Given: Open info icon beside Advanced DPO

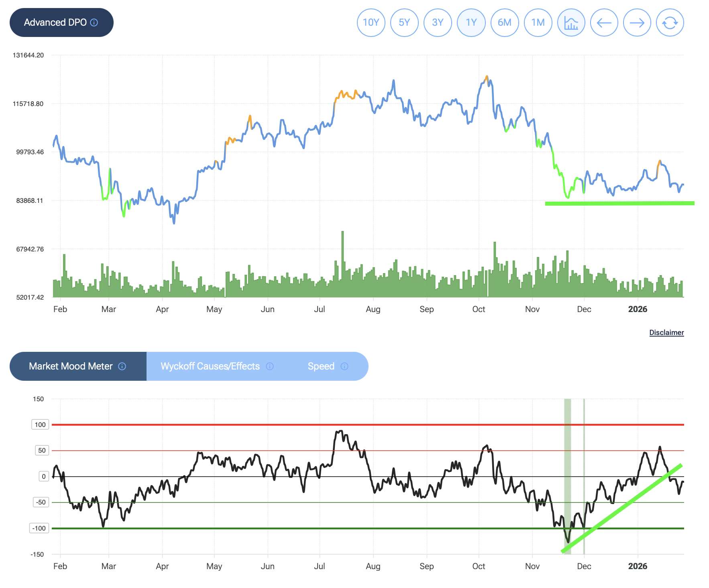Looking at the screenshot, I should pos(94,22).
